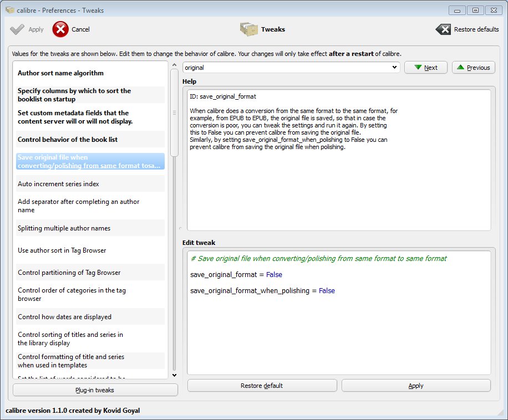Viewport: 508px width, 420px height.
Task: Click the tweaks list scrollbar thumb
Action: click(x=174, y=112)
